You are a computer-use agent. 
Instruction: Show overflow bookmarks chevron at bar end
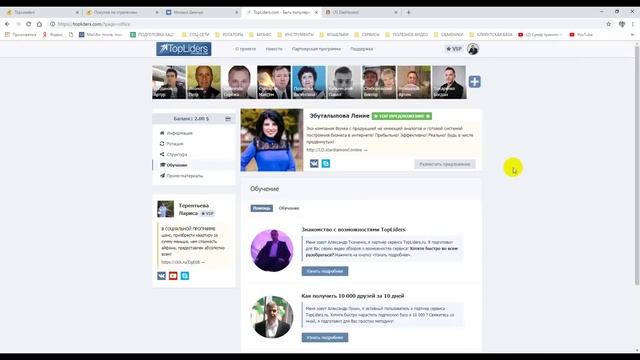pyautogui.click(x=633, y=35)
